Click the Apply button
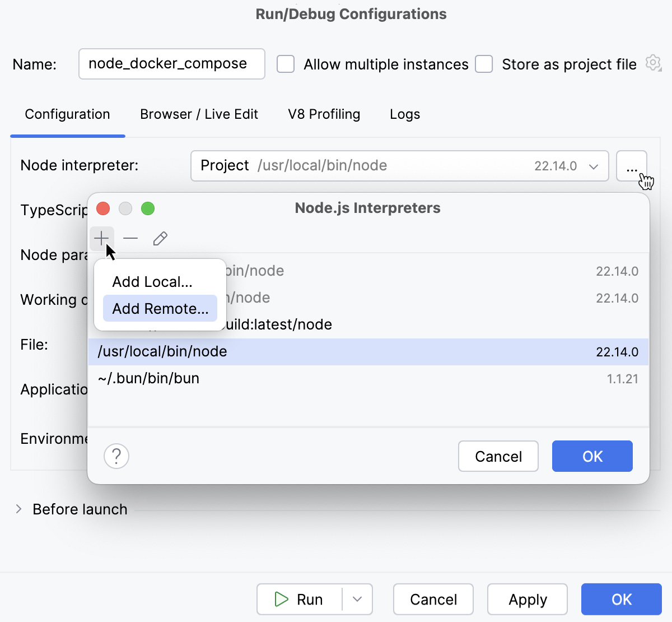Screen dimensions: 672x622 (x=527, y=599)
